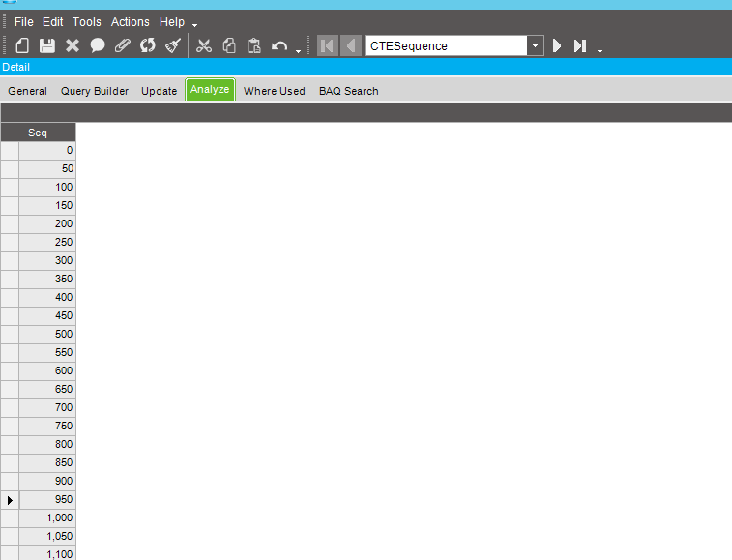Open toolbar options arrow after Undo
The height and width of the screenshot is (560, 732).
pos(298,51)
